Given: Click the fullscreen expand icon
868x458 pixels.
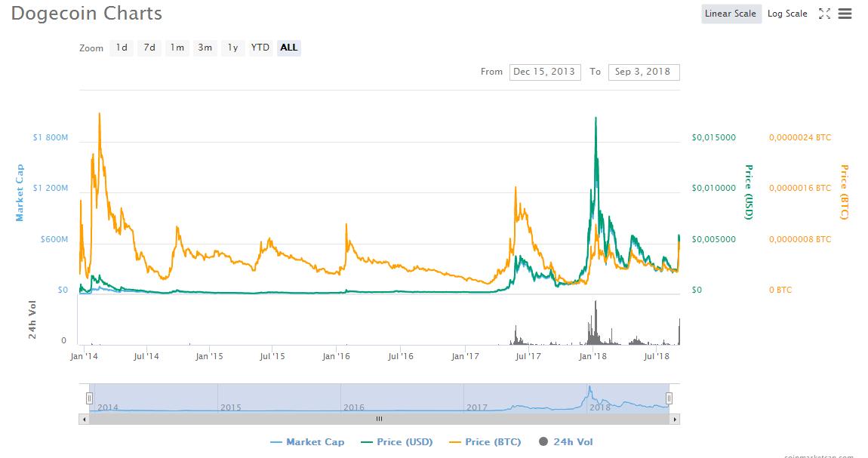Looking at the screenshot, I should click(x=824, y=14).
